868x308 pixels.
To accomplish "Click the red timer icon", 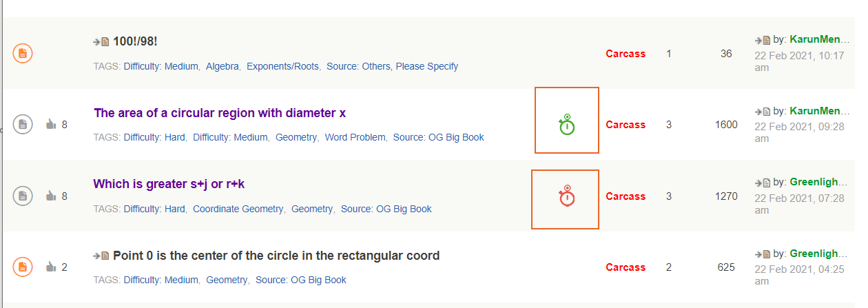I will pos(566,196).
